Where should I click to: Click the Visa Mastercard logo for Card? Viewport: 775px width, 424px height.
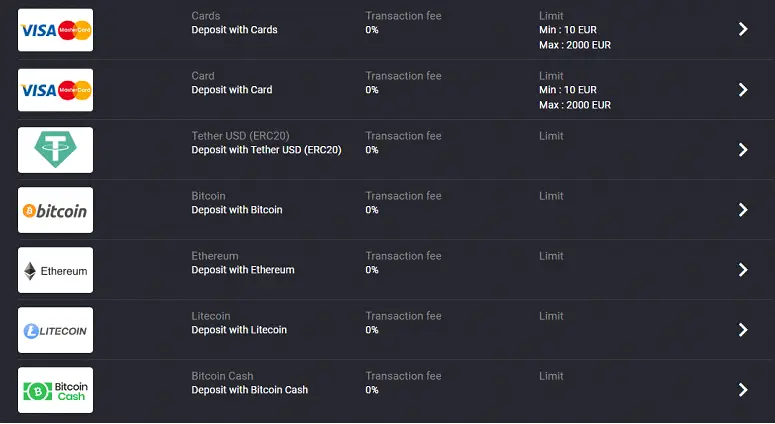tap(55, 90)
